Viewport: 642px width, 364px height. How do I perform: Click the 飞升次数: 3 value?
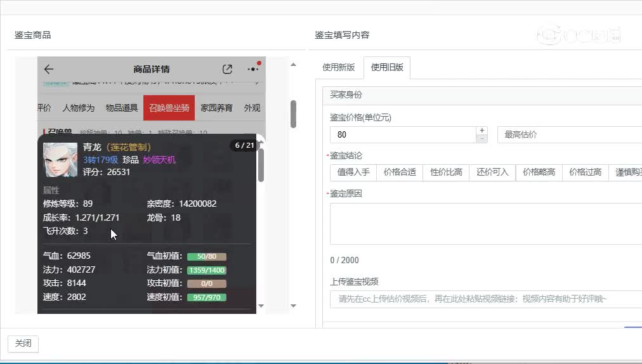coord(65,231)
